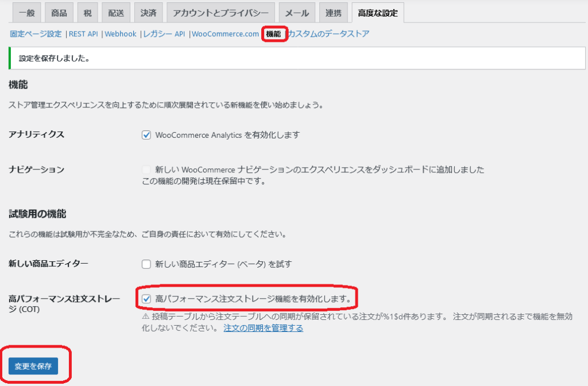The image size is (588, 386).
Task: Click the 注文の同期を管理する link
Action: click(x=263, y=328)
